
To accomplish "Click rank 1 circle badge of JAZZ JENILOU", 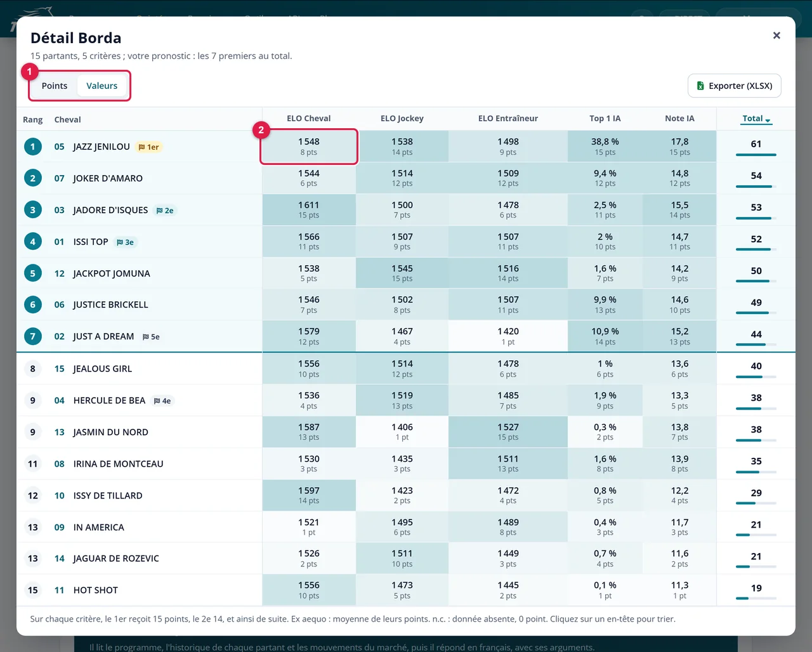I will pos(33,147).
